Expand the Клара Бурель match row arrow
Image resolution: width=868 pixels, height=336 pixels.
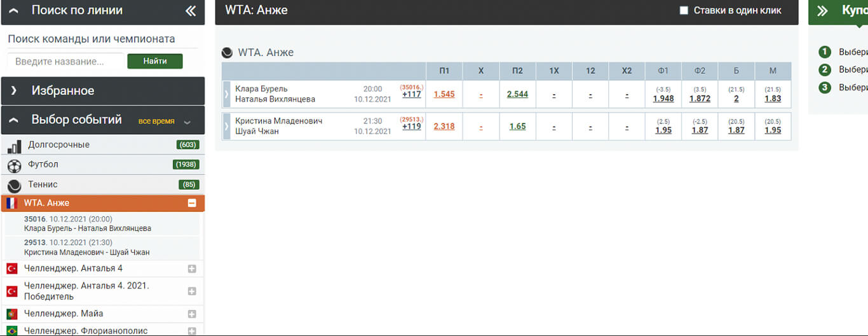226,94
